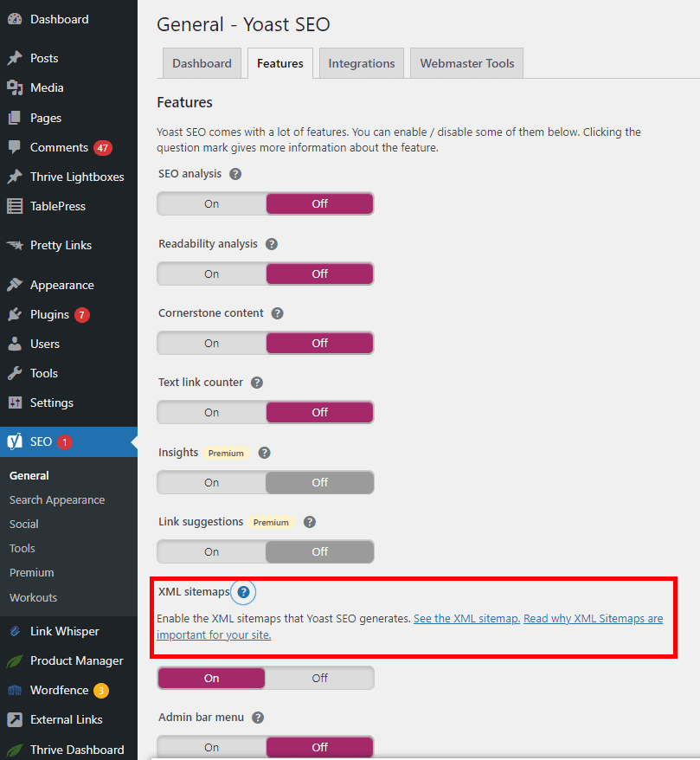
Task: Open help for Readability analysis
Action: [x=272, y=244]
